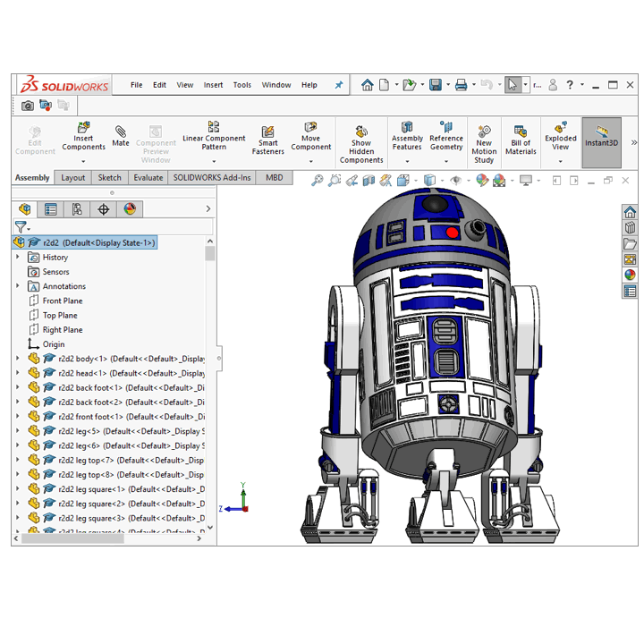Click the Select arrow cursor tool
644x644 pixels.
(513, 85)
